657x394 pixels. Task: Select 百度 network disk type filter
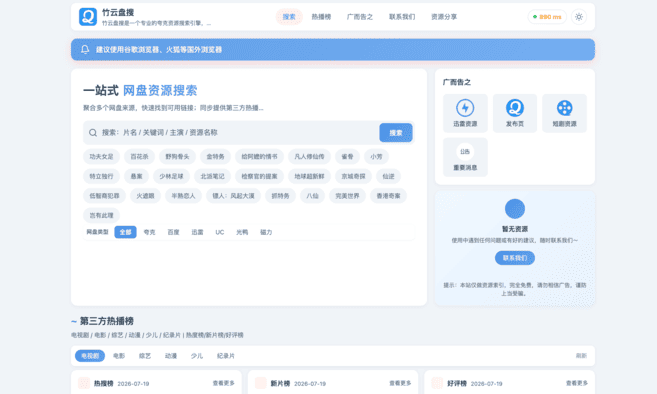[173, 232]
